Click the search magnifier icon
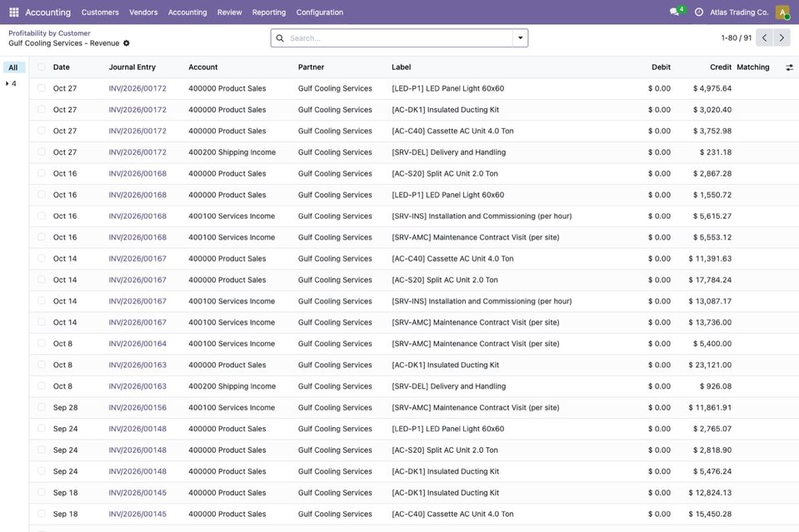This screenshot has height=532, width=799. 280,38
